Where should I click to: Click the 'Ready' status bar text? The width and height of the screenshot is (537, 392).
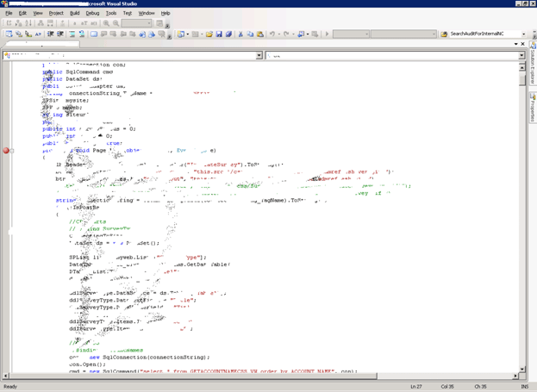10,387
